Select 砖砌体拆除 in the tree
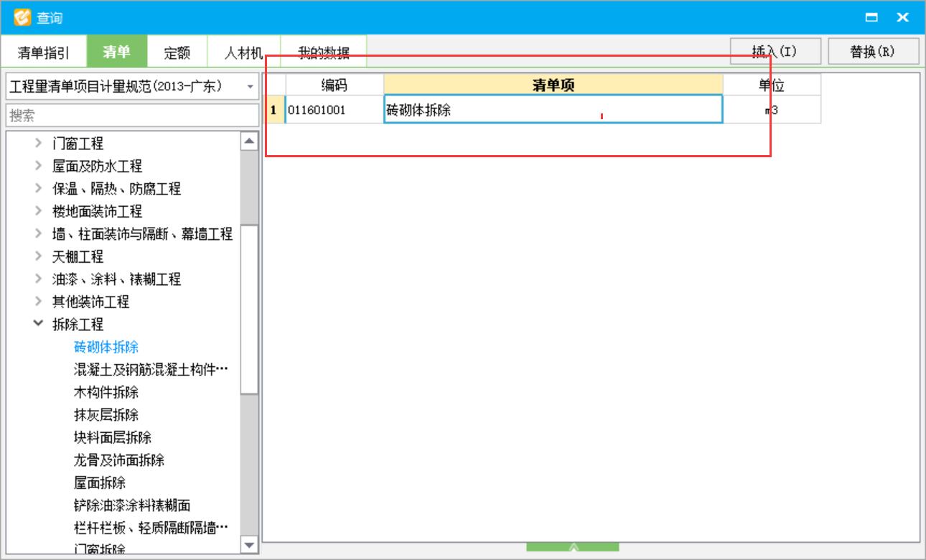The height and width of the screenshot is (560, 926). point(106,347)
